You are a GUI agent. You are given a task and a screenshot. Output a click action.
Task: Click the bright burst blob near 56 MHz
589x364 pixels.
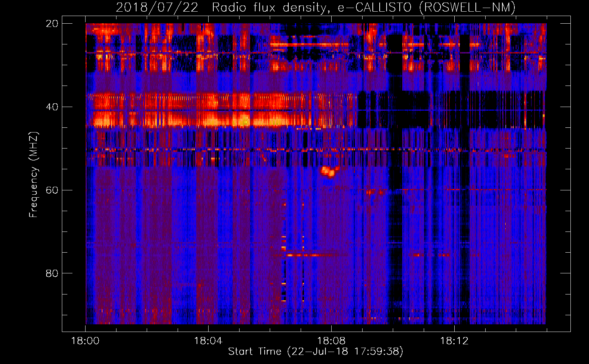(x=329, y=171)
